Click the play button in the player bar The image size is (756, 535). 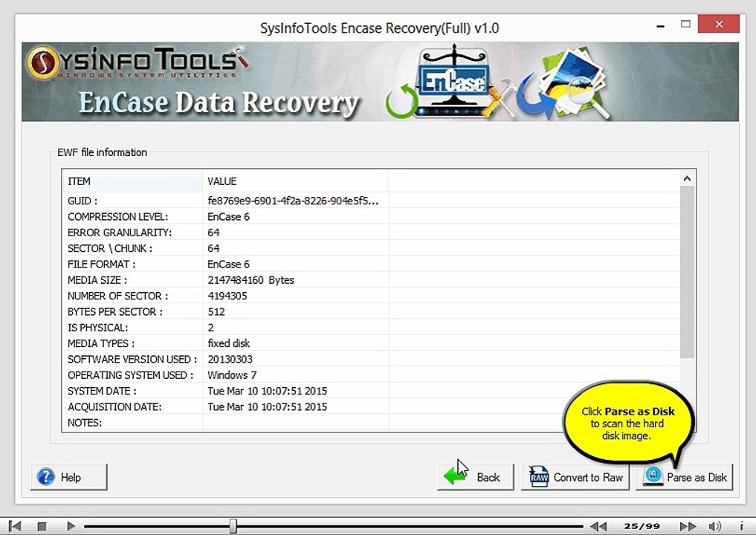click(71, 526)
